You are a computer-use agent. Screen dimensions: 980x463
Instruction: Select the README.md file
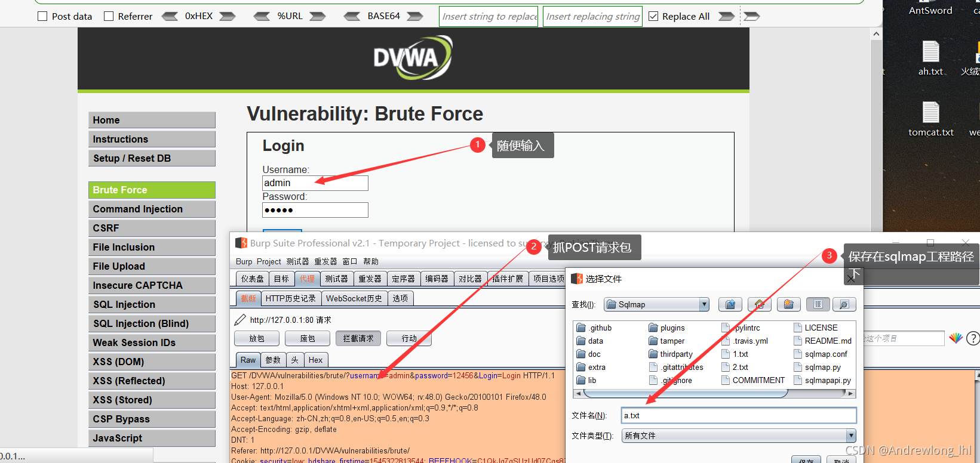822,341
